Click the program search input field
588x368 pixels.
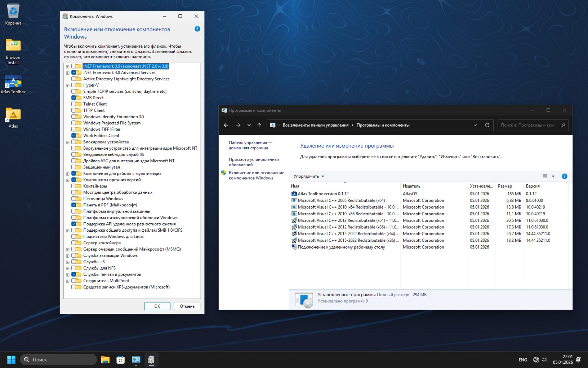coord(529,125)
